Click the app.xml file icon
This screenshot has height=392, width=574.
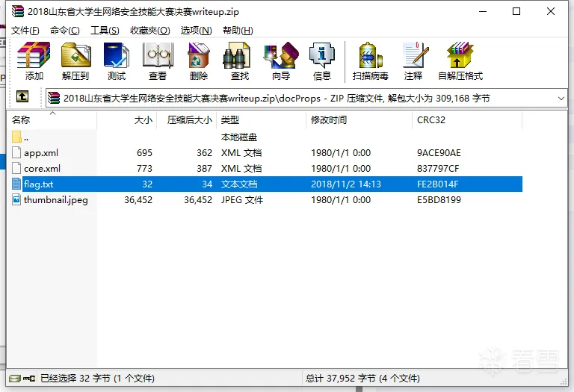click(x=16, y=152)
